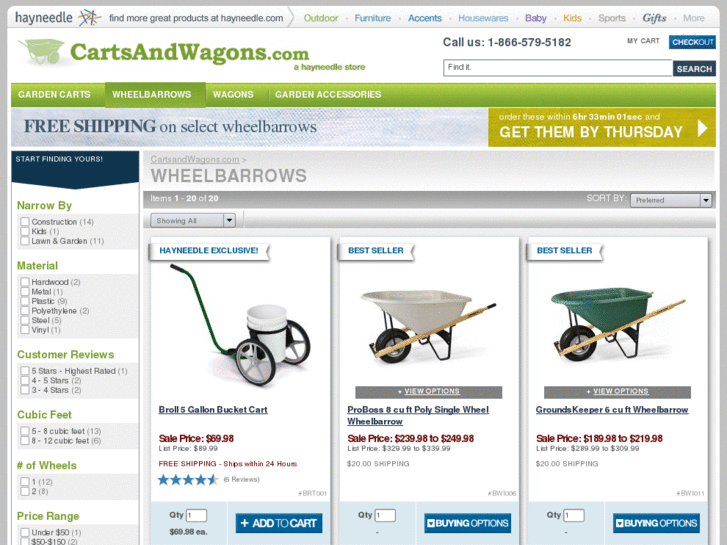Image resolution: width=727 pixels, height=545 pixels.
Task: Expand the Showing All dropdown
Action: pyautogui.click(x=193, y=220)
